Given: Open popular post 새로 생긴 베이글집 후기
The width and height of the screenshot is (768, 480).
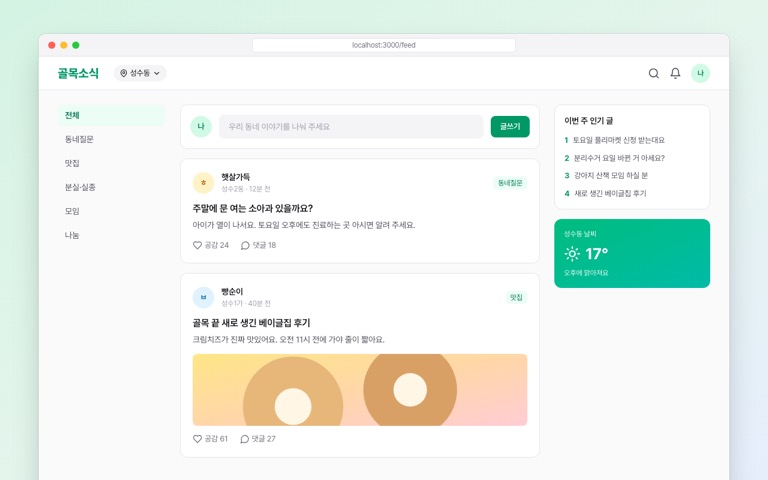Looking at the screenshot, I should pos(610,193).
